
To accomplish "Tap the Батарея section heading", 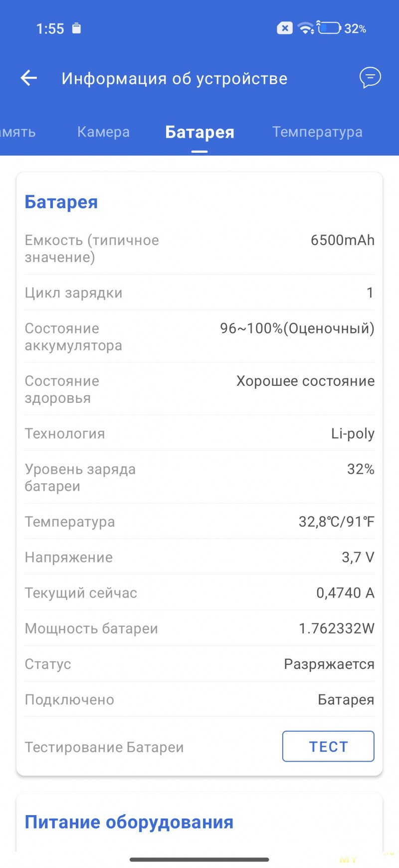I will pyautogui.click(x=61, y=202).
